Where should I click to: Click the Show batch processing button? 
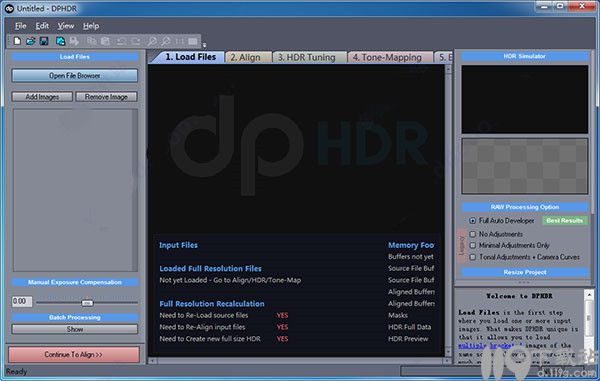coord(75,329)
